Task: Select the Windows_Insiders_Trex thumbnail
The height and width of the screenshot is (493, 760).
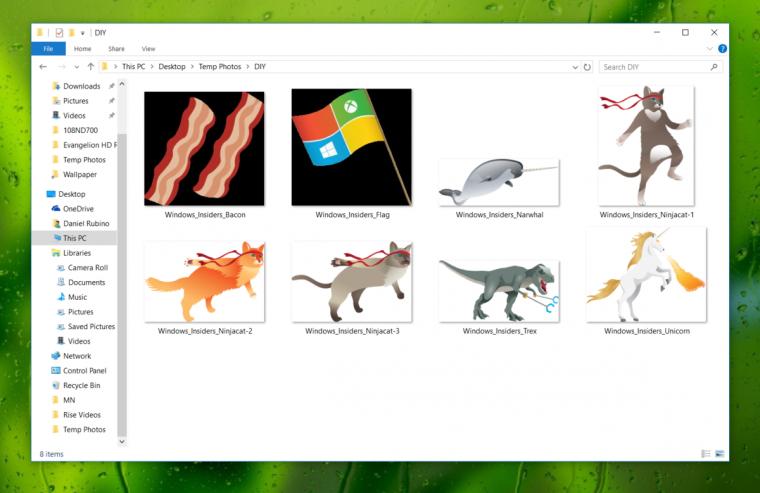Action: point(499,291)
